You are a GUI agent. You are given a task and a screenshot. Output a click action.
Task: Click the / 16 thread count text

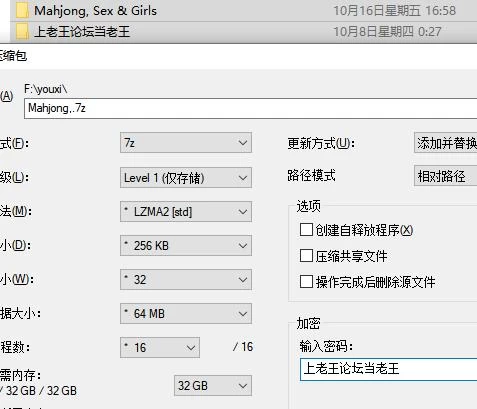243,347
